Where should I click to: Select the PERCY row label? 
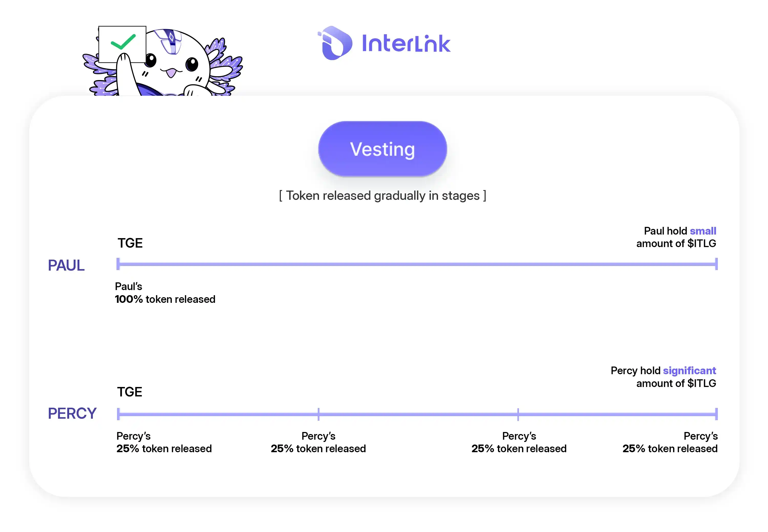[72, 414]
